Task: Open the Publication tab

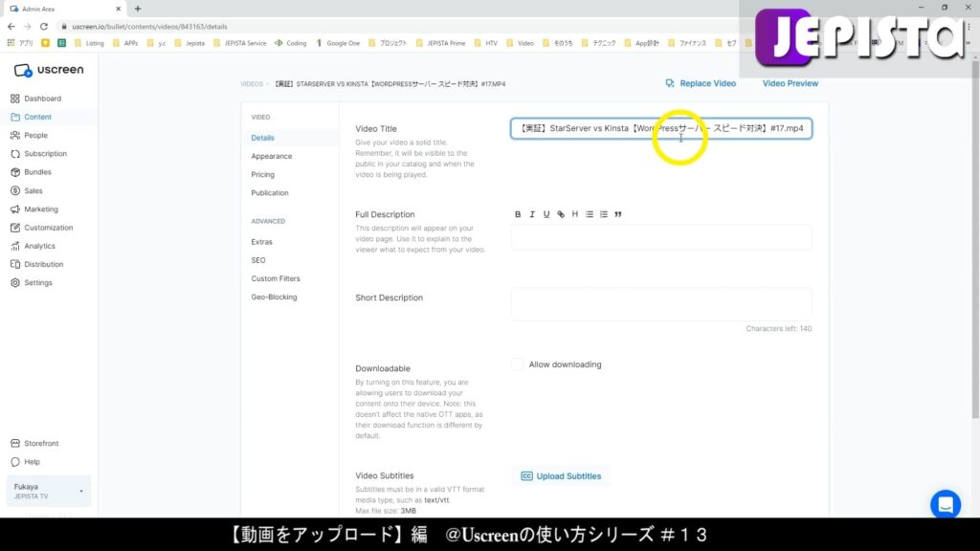Action: click(269, 193)
